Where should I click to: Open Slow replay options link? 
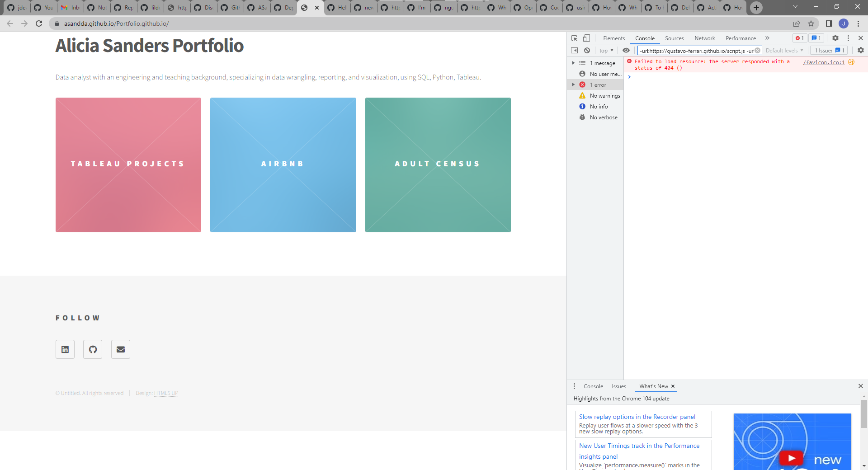[x=637, y=417]
